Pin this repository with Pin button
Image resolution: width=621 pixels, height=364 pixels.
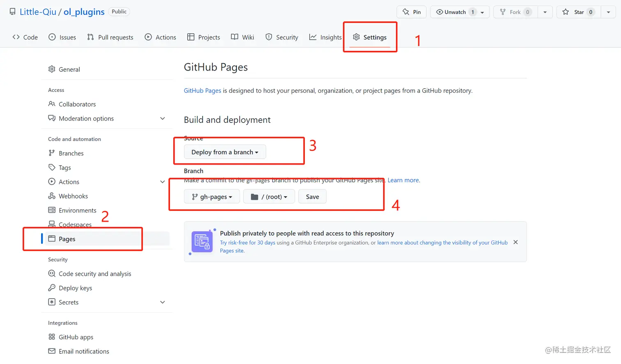412,12
